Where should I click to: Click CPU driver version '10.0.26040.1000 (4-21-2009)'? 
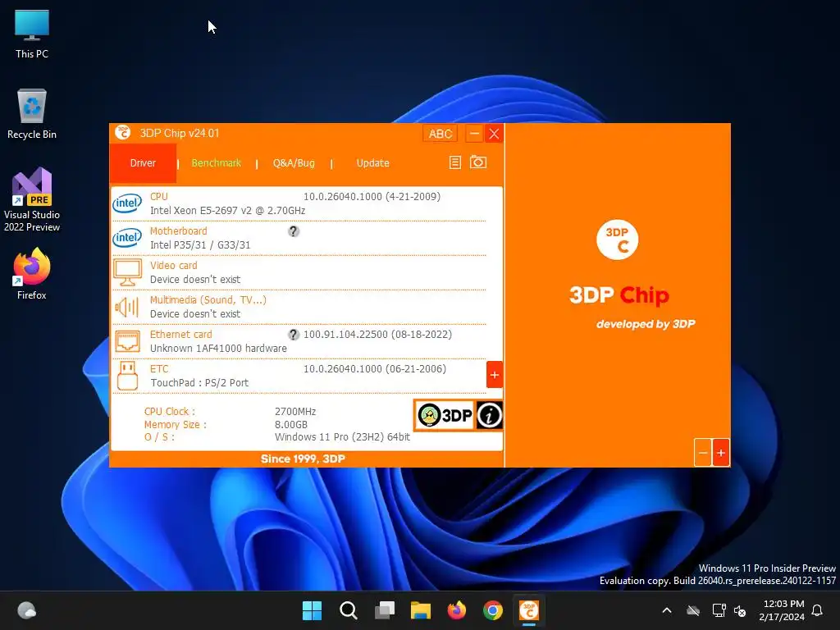[372, 197]
